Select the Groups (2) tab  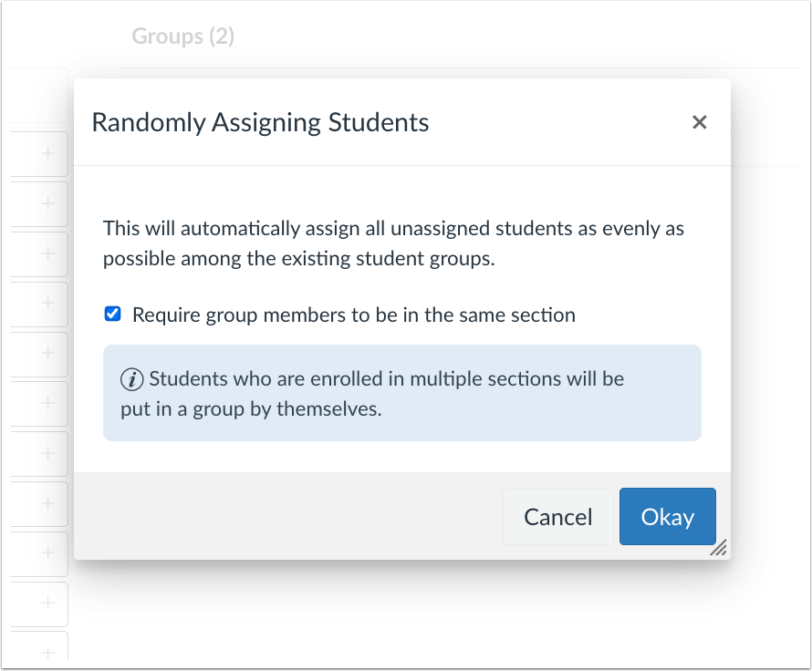[x=182, y=36]
